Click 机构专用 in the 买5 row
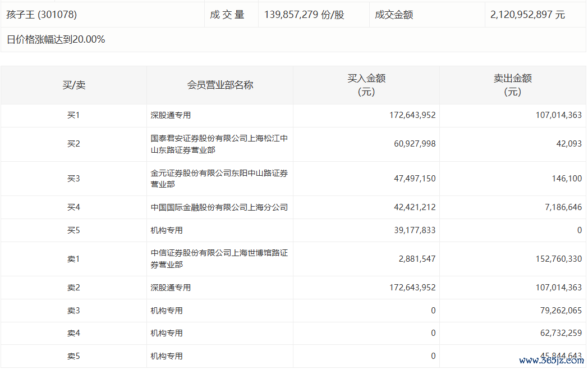The image size is (588, 369). click(167, 230)
